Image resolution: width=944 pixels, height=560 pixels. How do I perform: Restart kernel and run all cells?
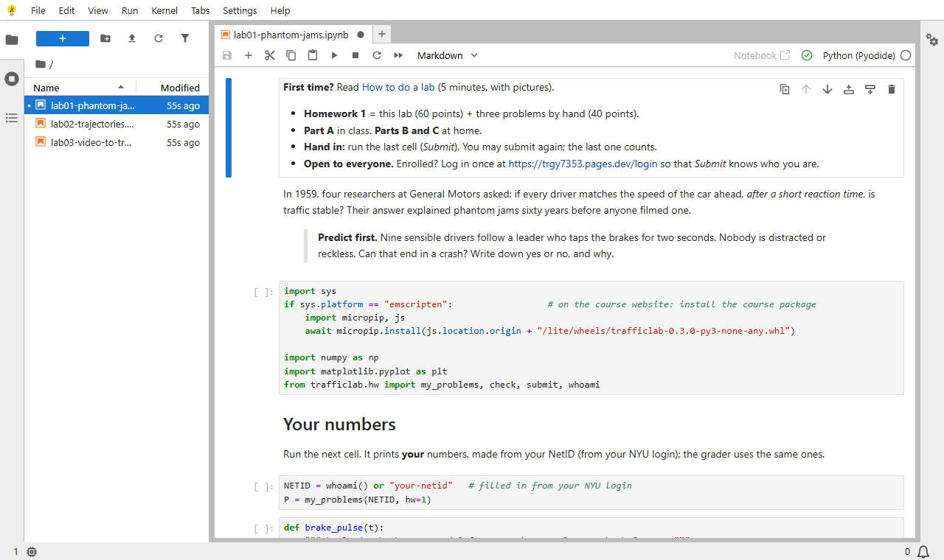(398, 55)
